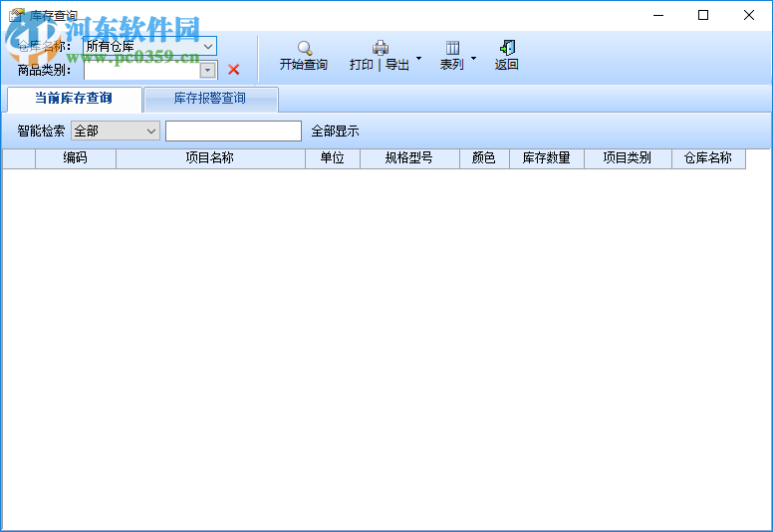Maximize the 库存查询 window
This screenshot has height=532, width=773.
703,15
